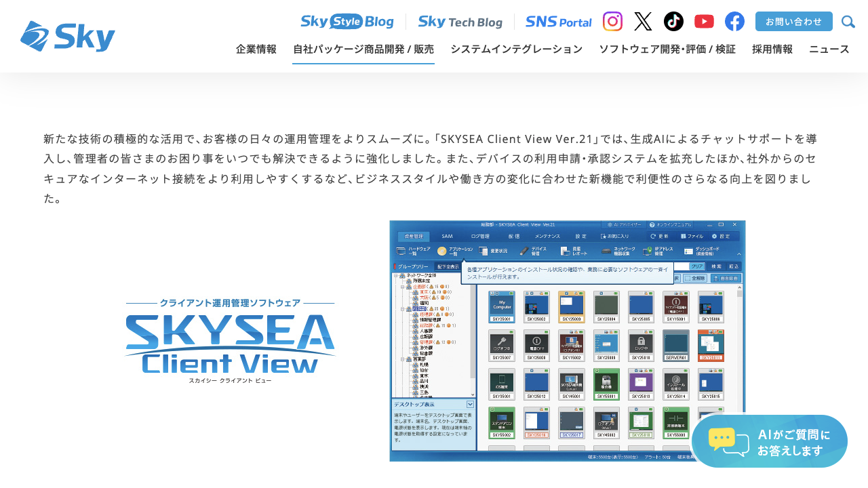Open the システムインテグレーション menu
Viewport: 868px width, 488px height.
[x=516, y=49]
